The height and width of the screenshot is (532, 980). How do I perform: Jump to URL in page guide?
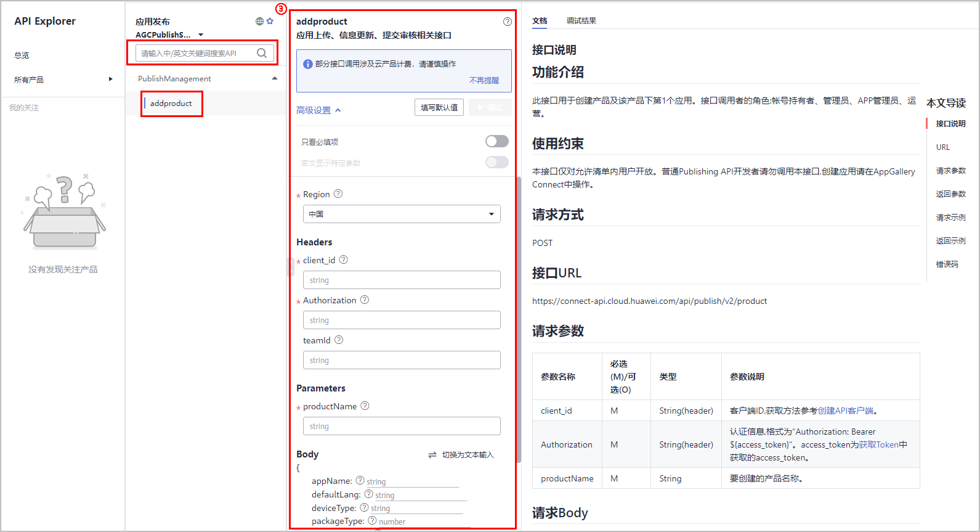[943, 147]
